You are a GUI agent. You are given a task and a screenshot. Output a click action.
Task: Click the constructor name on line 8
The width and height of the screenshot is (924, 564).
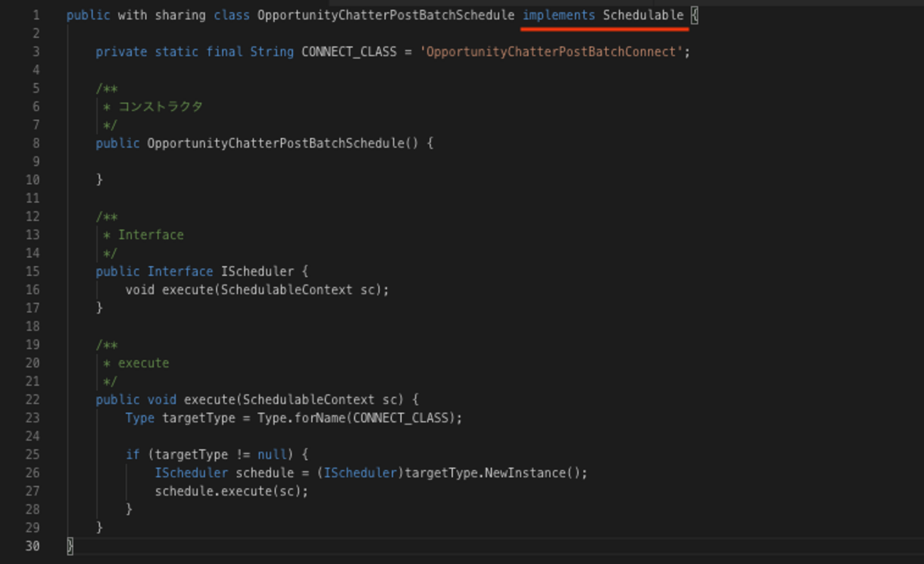[275, 144]
